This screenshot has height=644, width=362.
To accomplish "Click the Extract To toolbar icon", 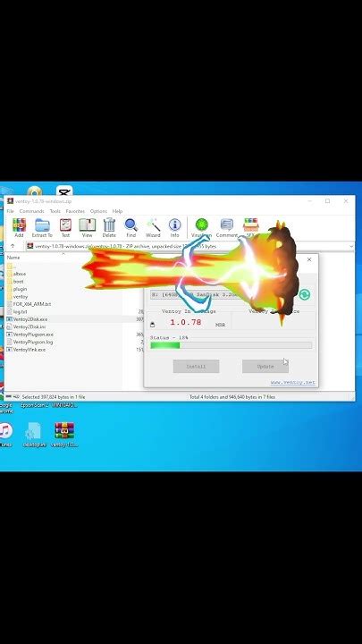I will 42,228.
